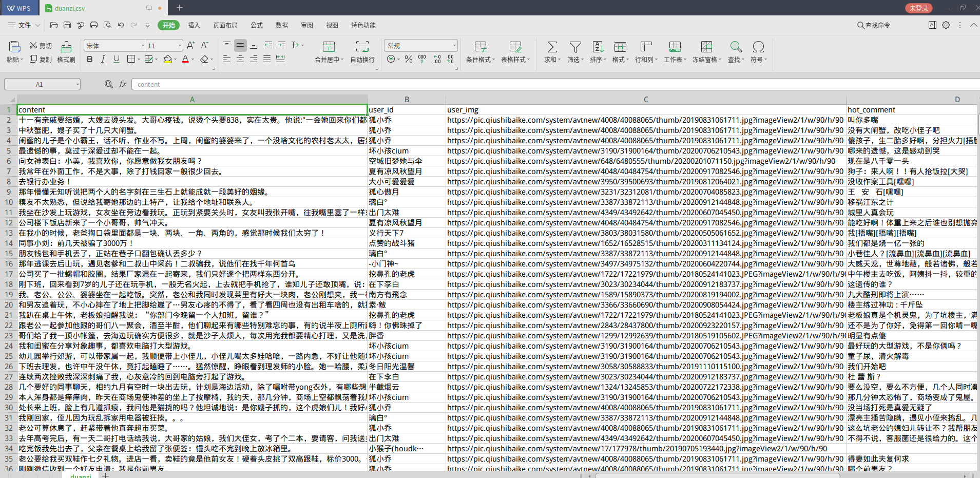
Task: Apply thousands separator number format
Action: tap(422, 60)
